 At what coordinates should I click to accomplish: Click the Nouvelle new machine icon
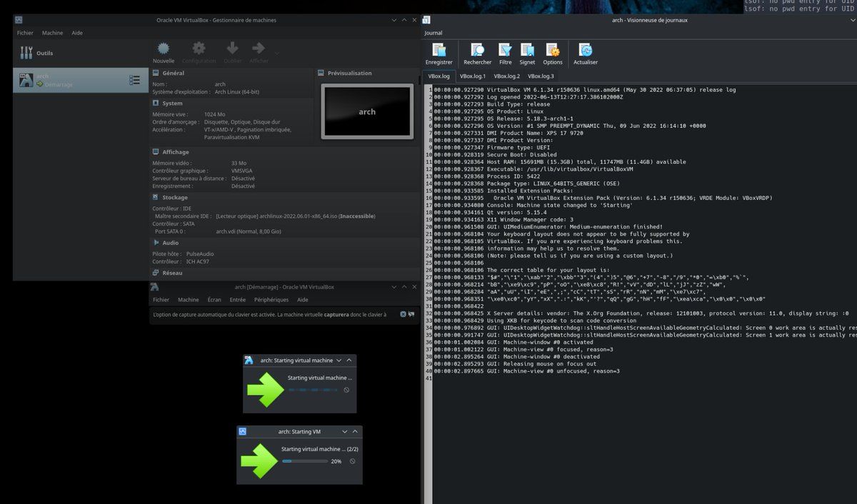164,49
